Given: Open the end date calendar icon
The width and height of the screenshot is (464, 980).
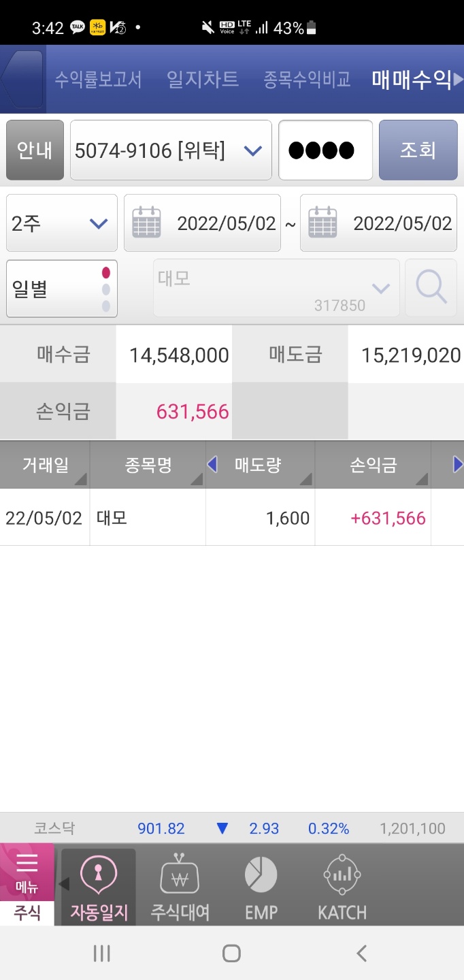Looking at the screenshot, I should [322, 223].
